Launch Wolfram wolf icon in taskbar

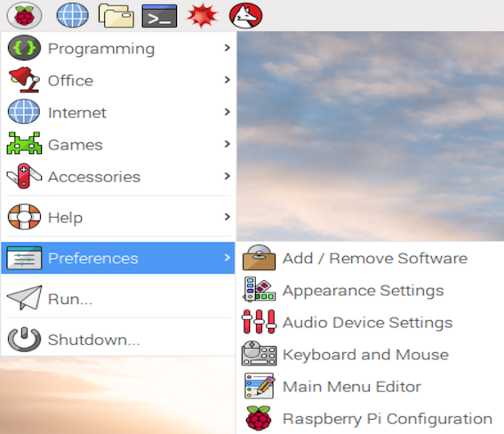246,15
